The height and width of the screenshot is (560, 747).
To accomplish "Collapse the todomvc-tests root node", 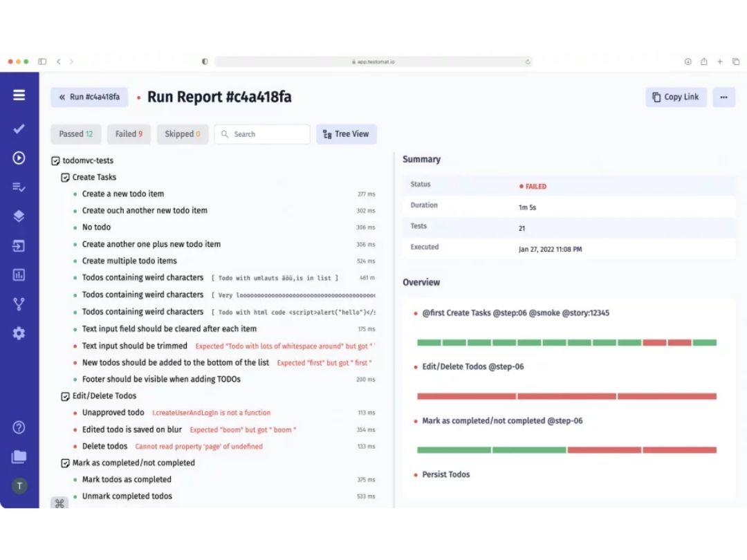I will 55,161.
